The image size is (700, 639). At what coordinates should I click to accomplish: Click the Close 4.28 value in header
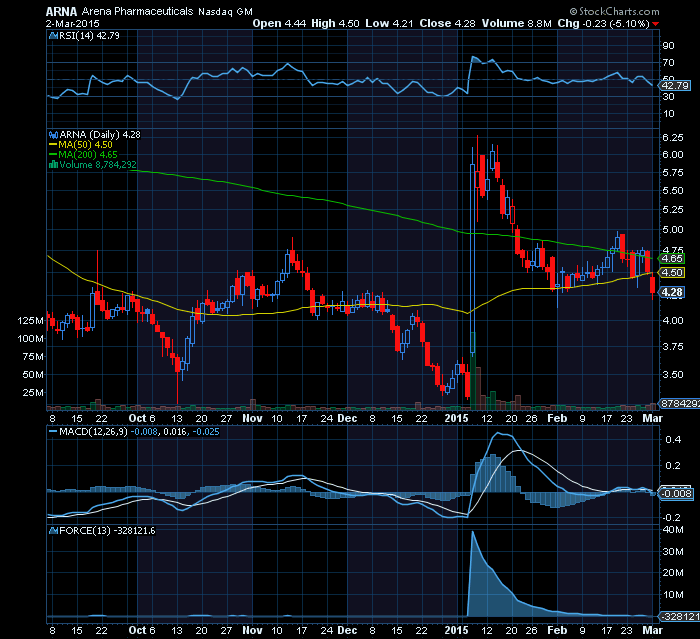coord(447,24)
